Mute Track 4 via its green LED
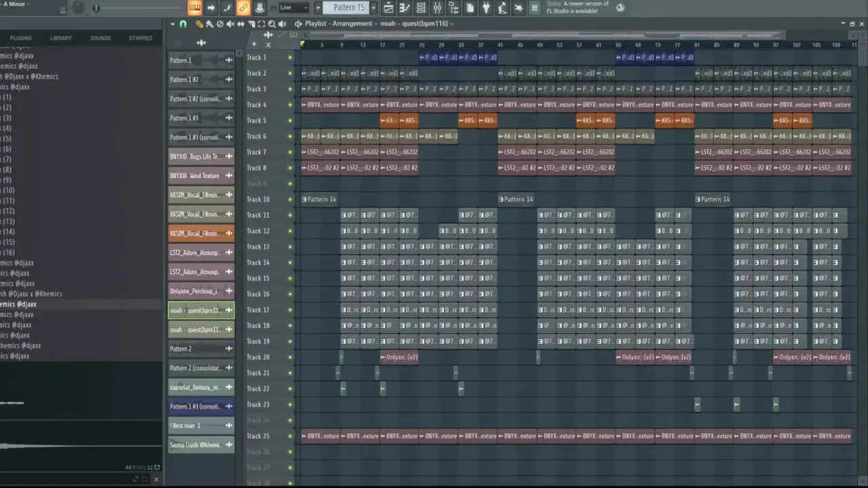This screenshot has height=488, width=868. point(290,104)
